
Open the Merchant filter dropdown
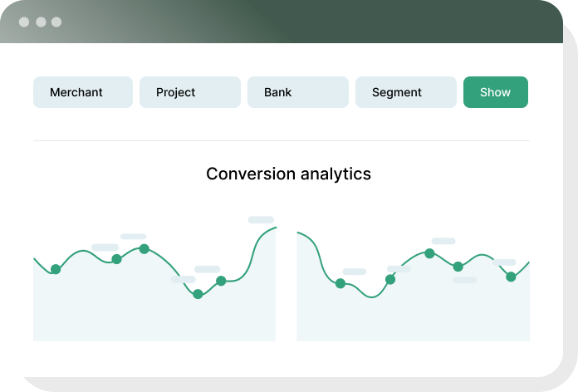point(83,92)
